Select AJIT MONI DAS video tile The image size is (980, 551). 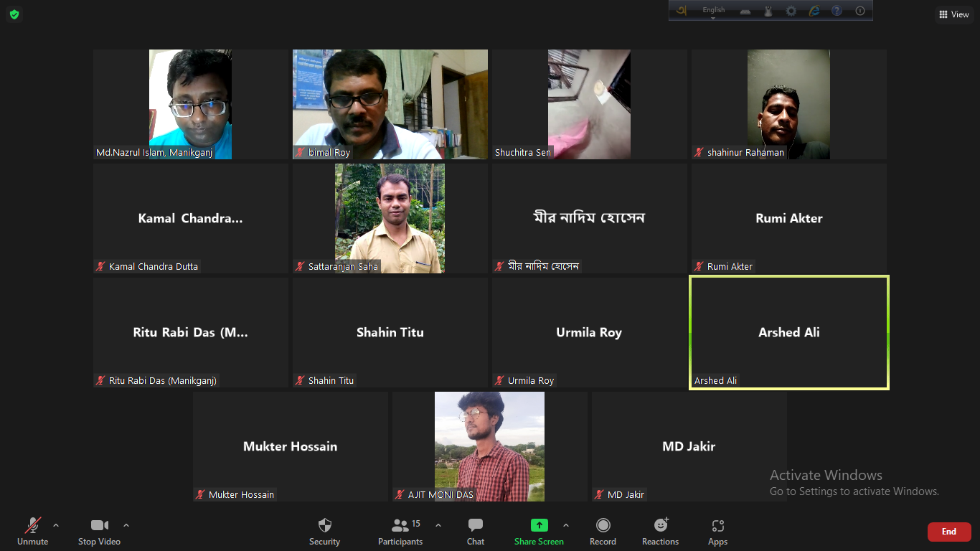pos(489,446)
